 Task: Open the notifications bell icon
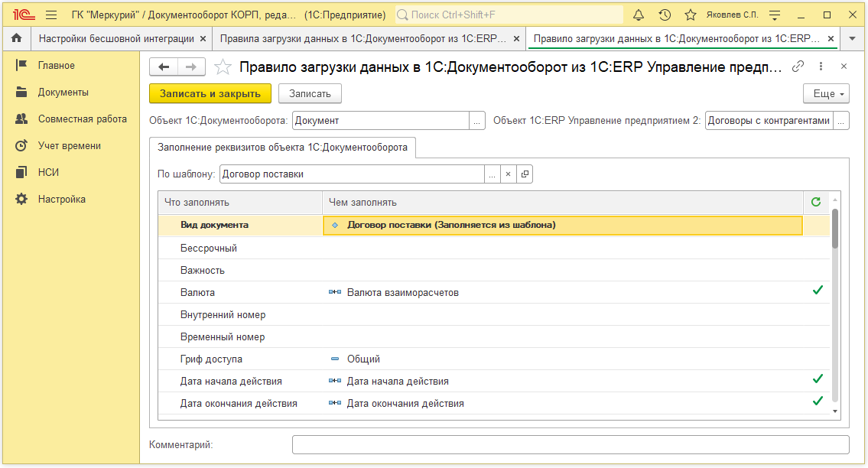tap(639, 15)
